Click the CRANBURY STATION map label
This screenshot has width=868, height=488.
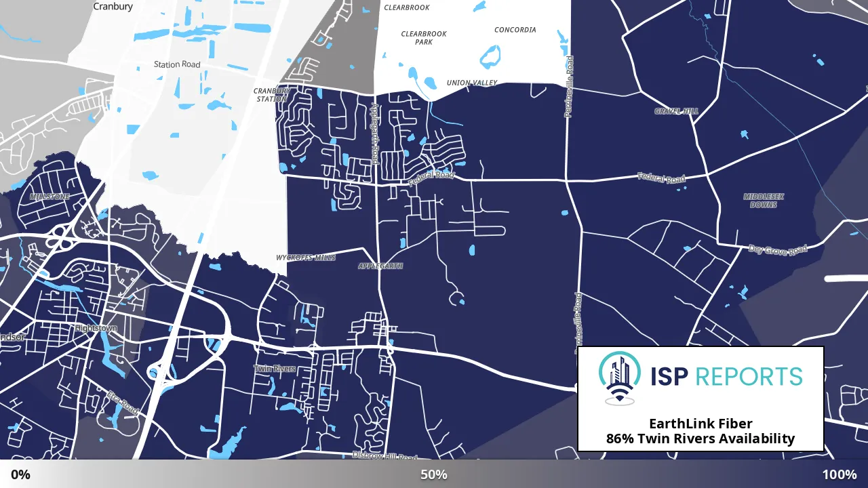271,95
